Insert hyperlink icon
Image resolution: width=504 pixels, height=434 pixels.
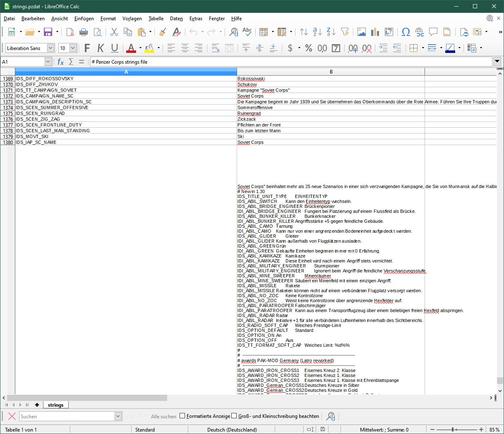click(x=420, y=32)
